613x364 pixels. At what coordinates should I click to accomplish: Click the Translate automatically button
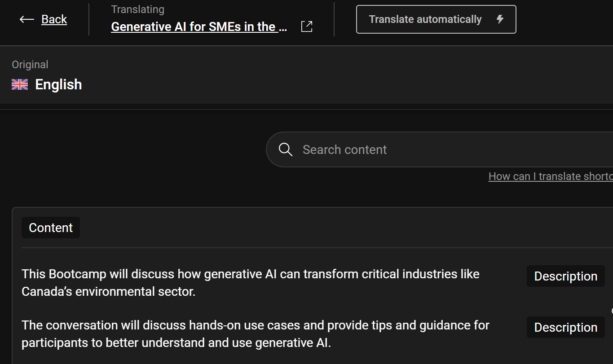(436, 19)
